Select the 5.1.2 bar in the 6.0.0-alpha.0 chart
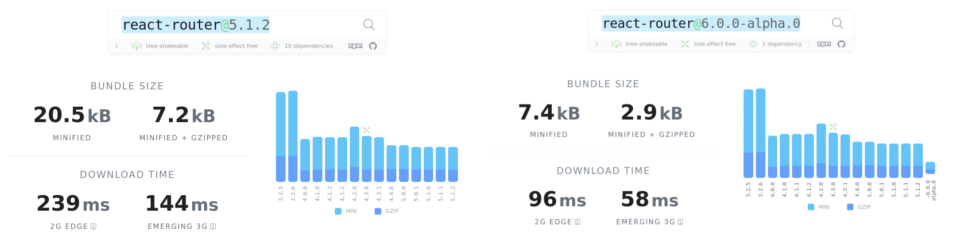This screenshot has width=980, height=243. pyautogui.click(x=918, y=161)
